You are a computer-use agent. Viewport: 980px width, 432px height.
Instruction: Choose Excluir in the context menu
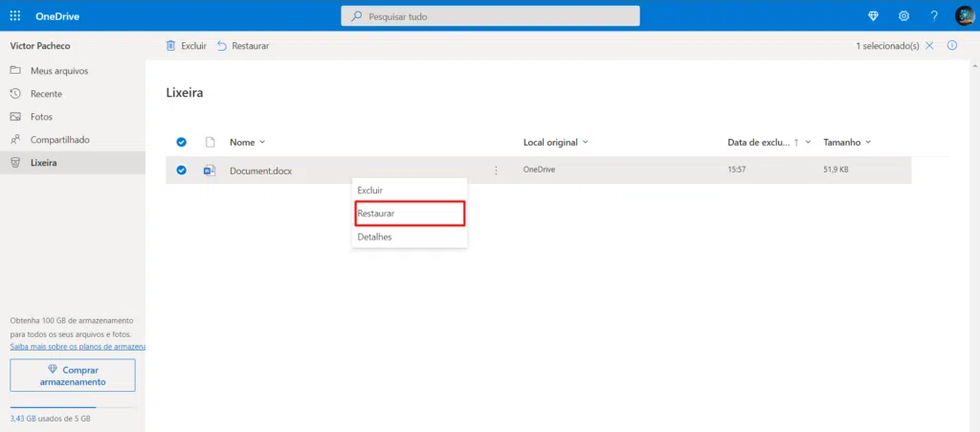(x=410, y=190)
